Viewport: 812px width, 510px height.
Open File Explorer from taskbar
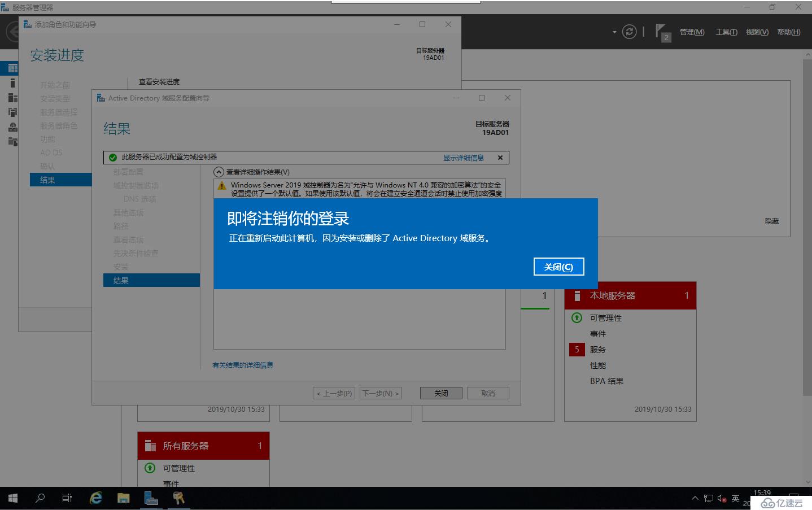pyautogui.click(x=123, y=498)
